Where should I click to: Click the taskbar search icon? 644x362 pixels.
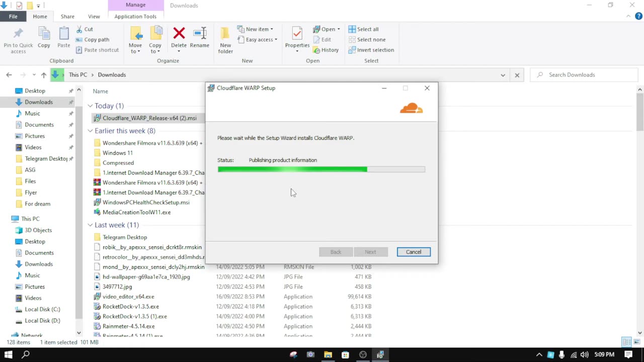(x=26, y=354)
